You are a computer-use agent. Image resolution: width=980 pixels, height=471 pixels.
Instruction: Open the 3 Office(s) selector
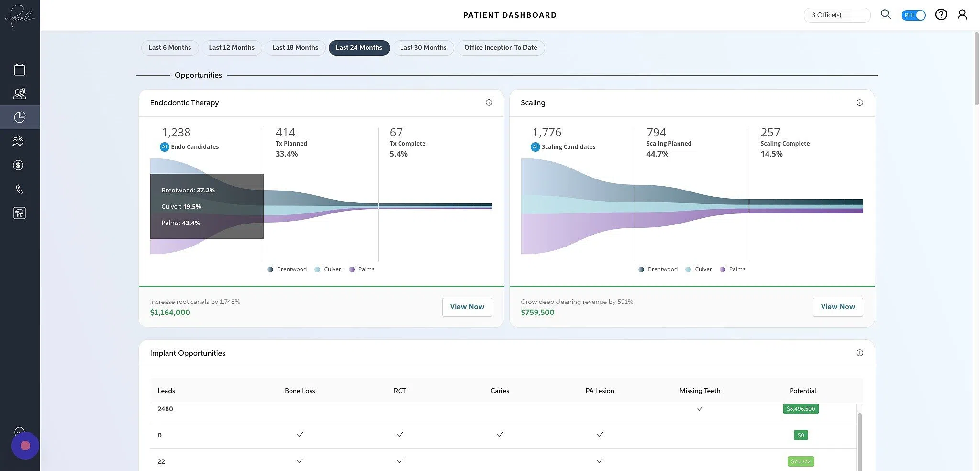(x=837, y=15)
